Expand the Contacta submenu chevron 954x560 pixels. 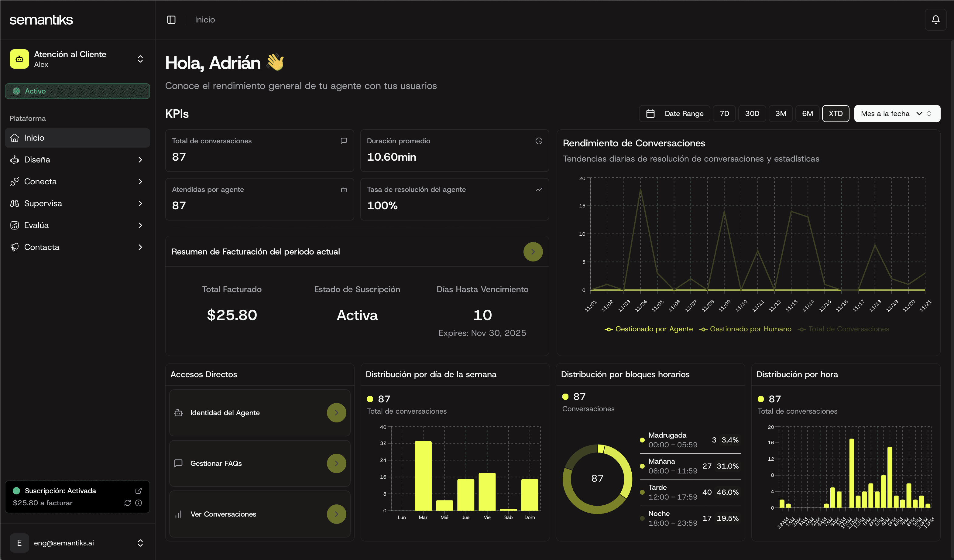point(140,247)
